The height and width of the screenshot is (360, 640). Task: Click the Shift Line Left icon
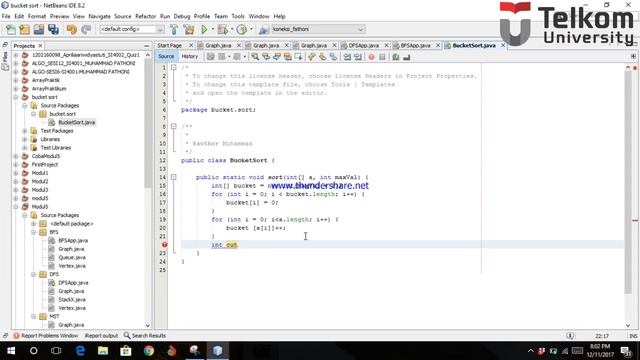(347, 57)
